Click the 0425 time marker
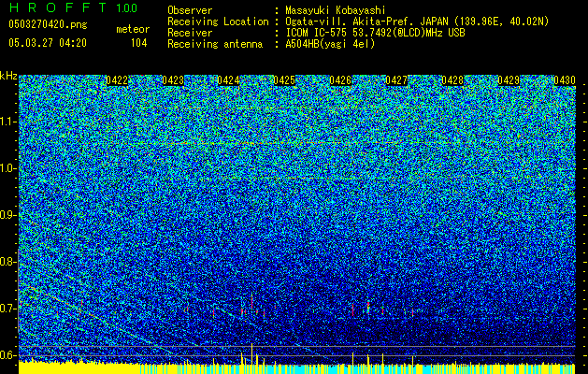The width and height of the screenshot is (588, 374). coord(284,80)
